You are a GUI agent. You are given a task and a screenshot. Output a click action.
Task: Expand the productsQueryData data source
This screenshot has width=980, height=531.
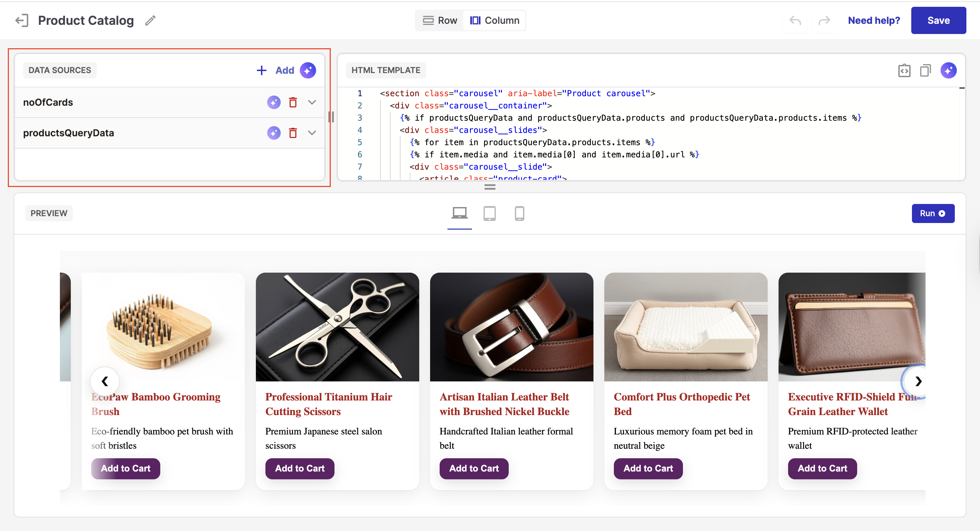pyautogui.click(x=312, y=133)
